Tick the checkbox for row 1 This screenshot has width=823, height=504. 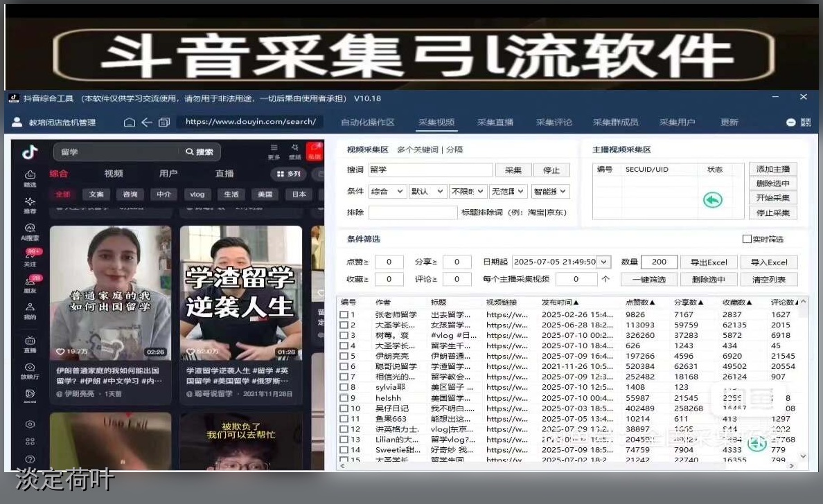tap(344, 315)
